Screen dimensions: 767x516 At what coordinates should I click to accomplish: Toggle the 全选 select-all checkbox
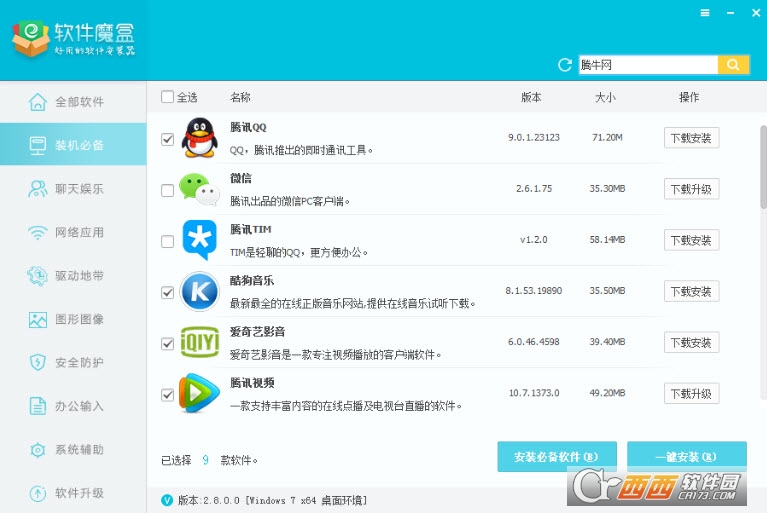click(167, 97)
